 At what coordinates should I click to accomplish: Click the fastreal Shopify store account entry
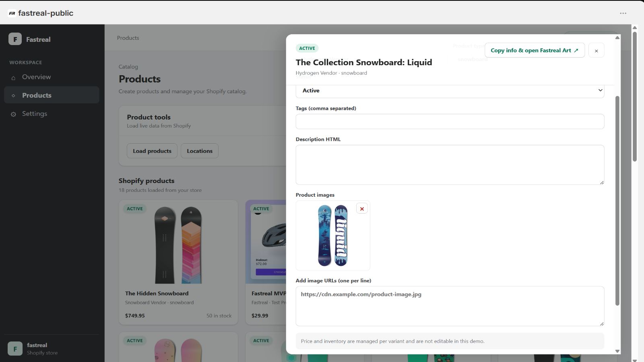[x=52, y=349]
